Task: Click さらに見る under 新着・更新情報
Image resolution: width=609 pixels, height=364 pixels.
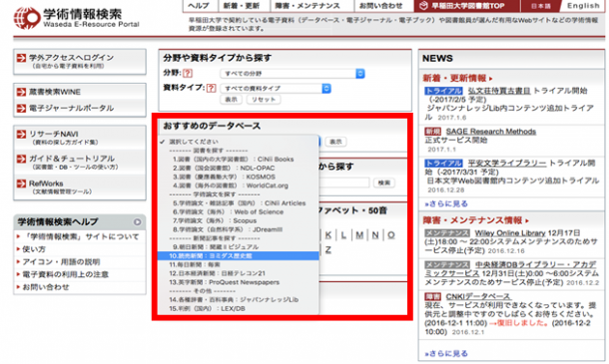Action: coord(446,203)
